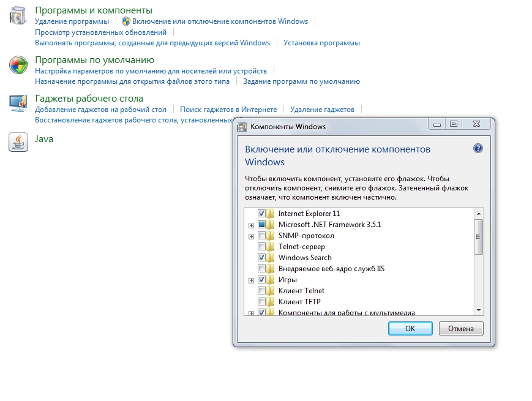Expand the Компоненты для работы с мультимедиа node
This screenshot has height=401, width=532.
coord(251,313)
